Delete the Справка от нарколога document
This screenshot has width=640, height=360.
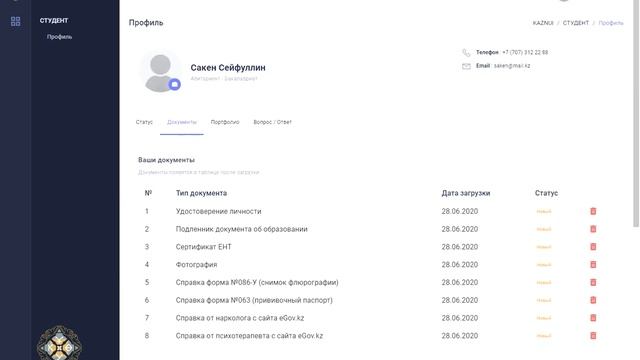pyautogui.click(x=593, y=318)
